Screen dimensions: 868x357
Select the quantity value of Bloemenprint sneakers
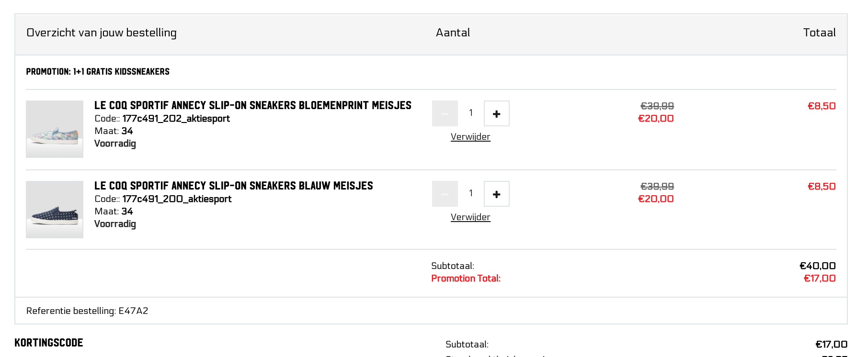click(x=471, y=113)
